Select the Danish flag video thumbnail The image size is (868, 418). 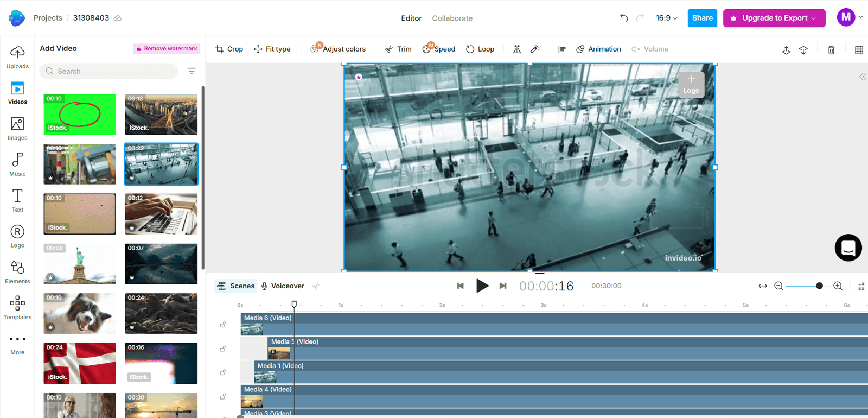pos(80,363)
